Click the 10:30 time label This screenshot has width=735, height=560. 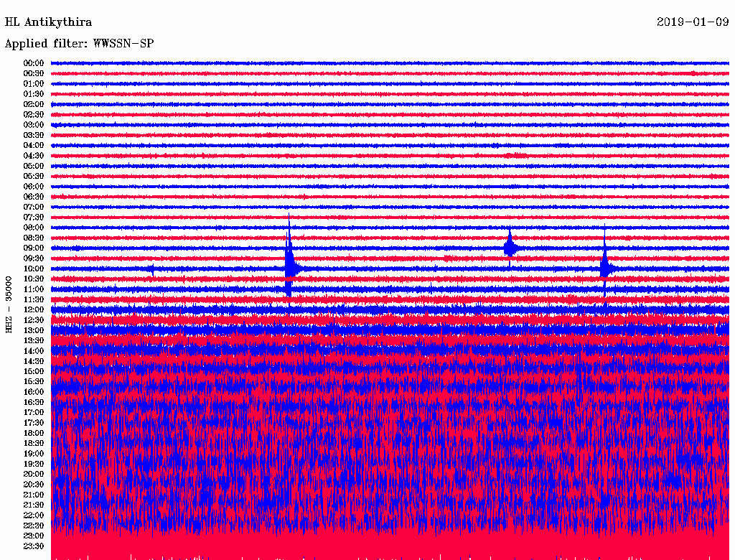pyautogui.click(x=34, y=279)
